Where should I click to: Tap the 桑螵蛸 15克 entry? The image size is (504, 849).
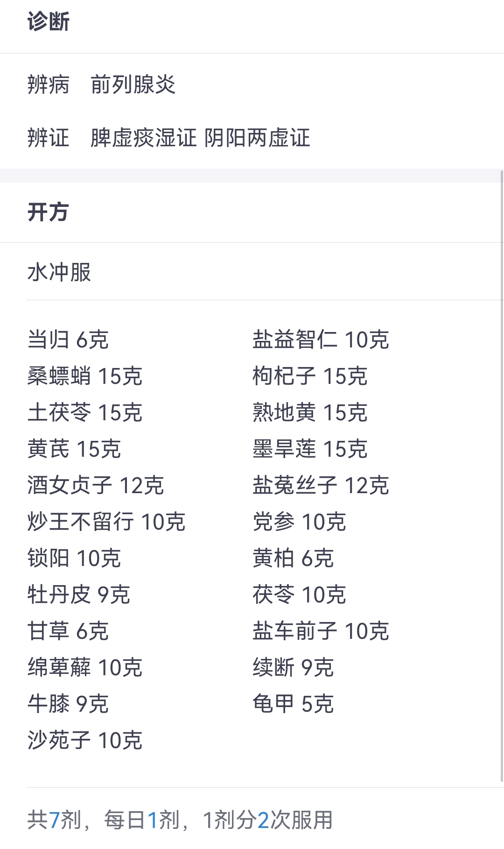(85, 376)
